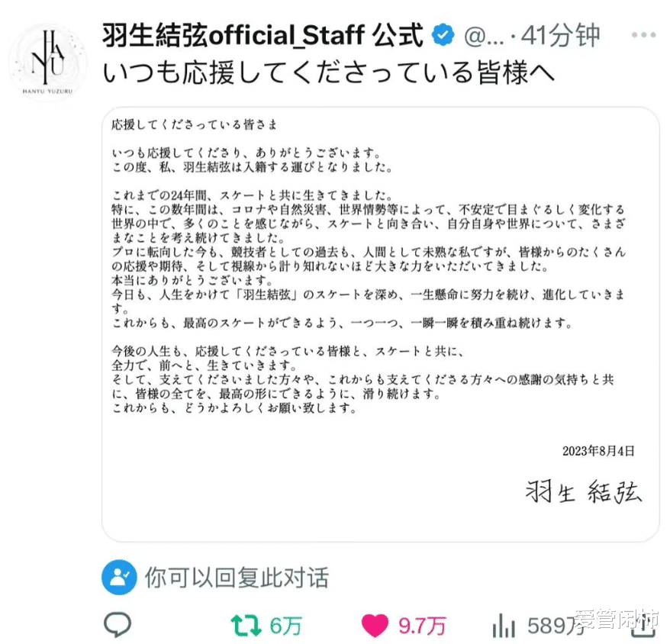Screen dimensions: 670x644
Task: Toggle the pink heart like icon
Action: 375,626
